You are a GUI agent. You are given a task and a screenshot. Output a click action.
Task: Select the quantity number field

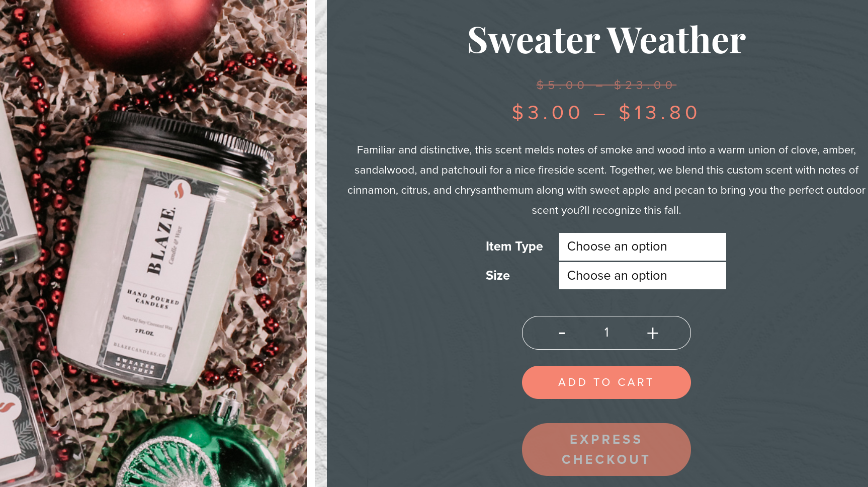point(606,333)
